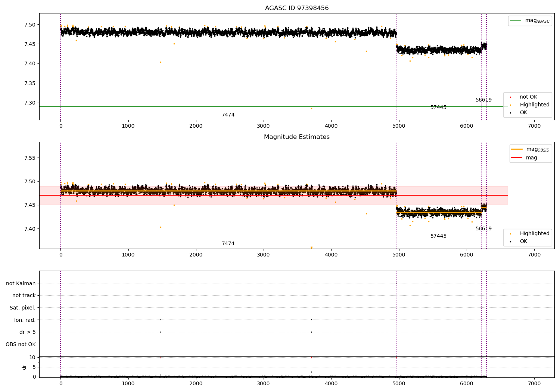Click the 57445 annotation in Magnitude Estimates plot
The height and width of the screenshot is (392, 560).
coord(438,236)
